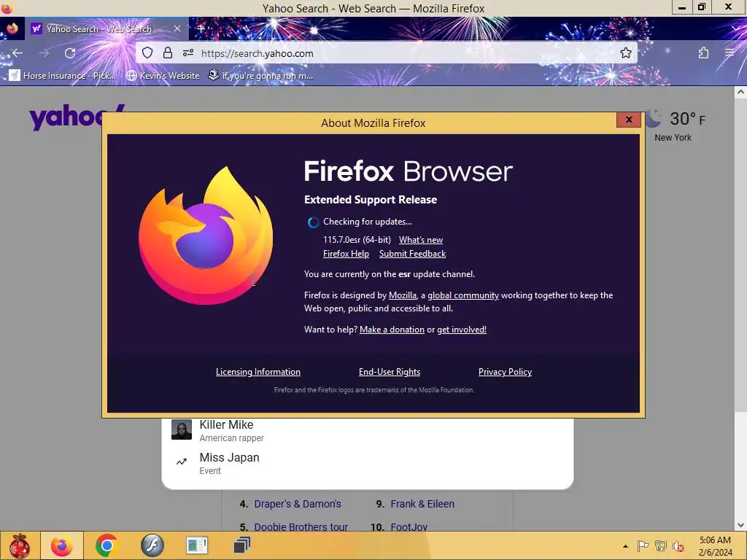Click scrollbar up arrow
Viewport: 747px width, 560px height.
pyautogui.click(x=740, y=93)
